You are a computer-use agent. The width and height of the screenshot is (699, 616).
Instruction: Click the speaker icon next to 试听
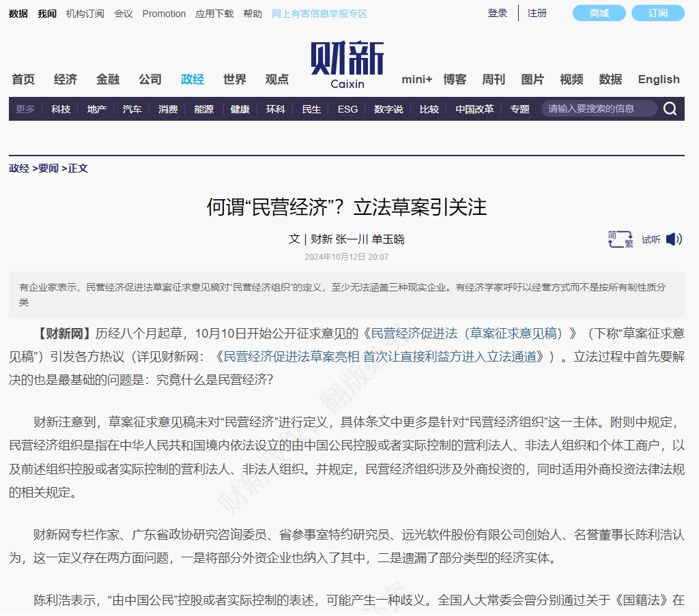[x=674, y=239]
